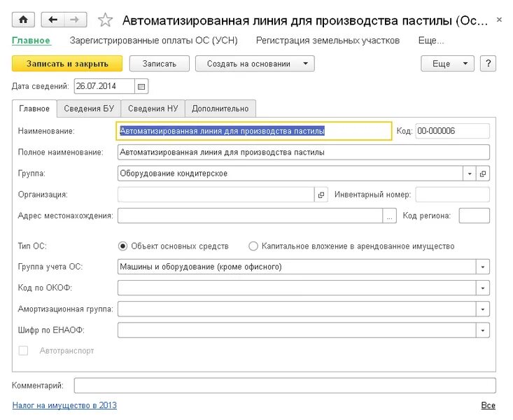Open Зарегистрированные оплаты ОС (УСН) section

[153, 41]
